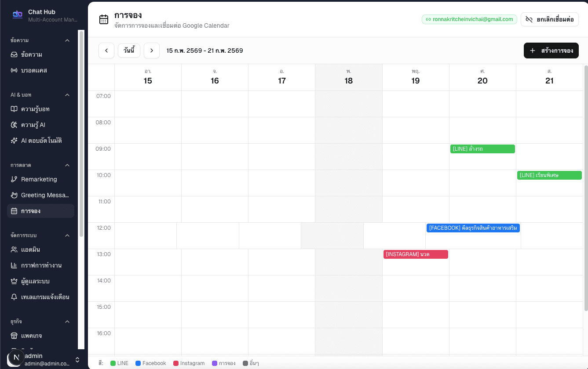Select the ผู้ดูแลระบบ administrators icon

(x=15, y=281)
